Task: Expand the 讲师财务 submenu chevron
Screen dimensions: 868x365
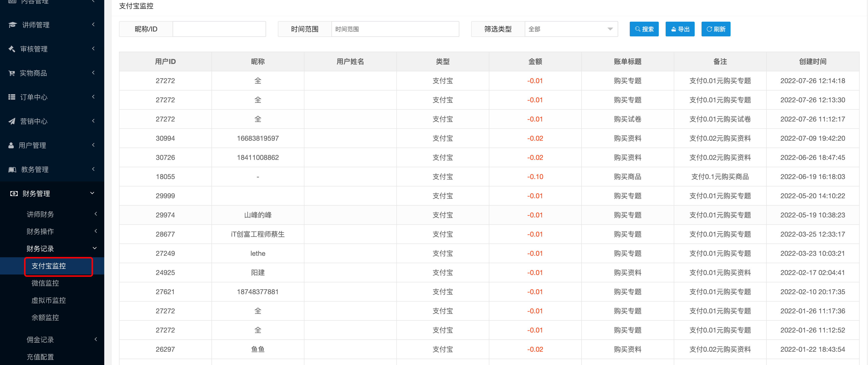Action: (96, 214)
